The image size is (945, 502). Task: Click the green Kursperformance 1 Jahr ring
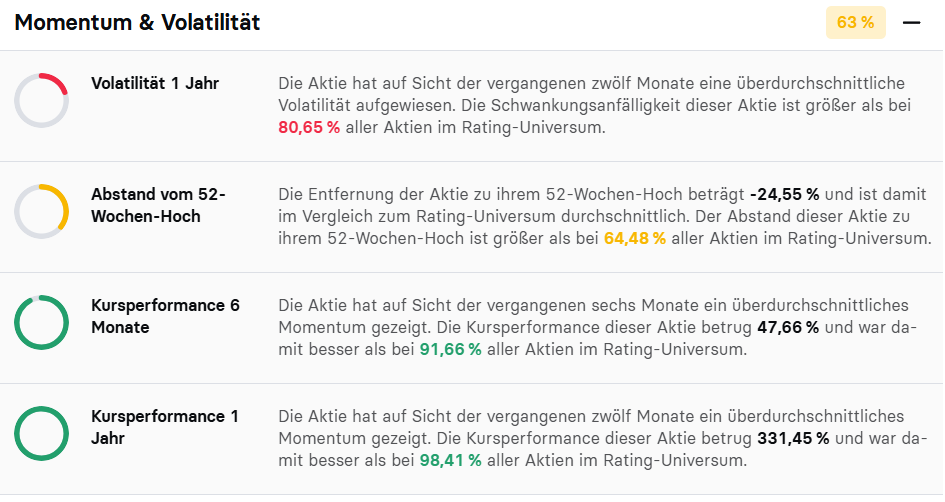click(42, 433)
